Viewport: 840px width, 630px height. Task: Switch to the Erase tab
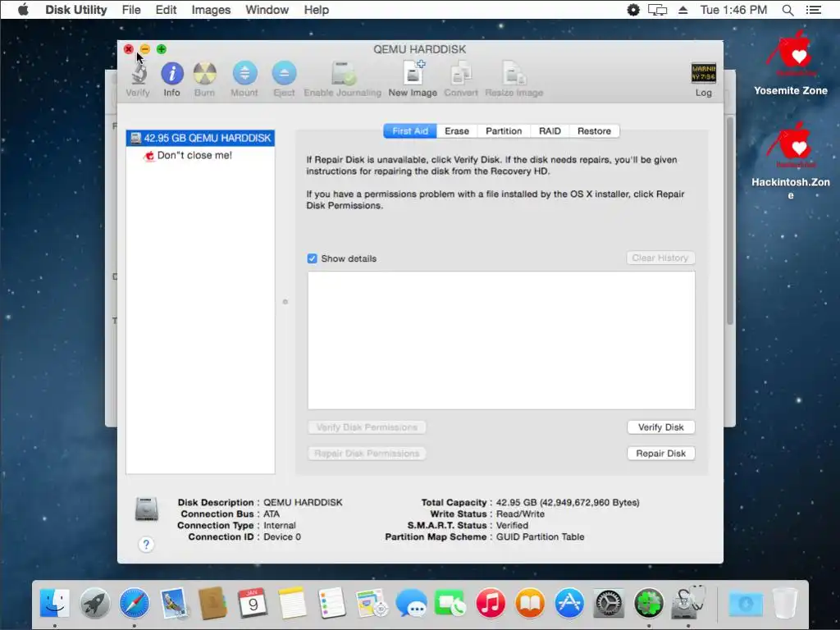[457, 131]
